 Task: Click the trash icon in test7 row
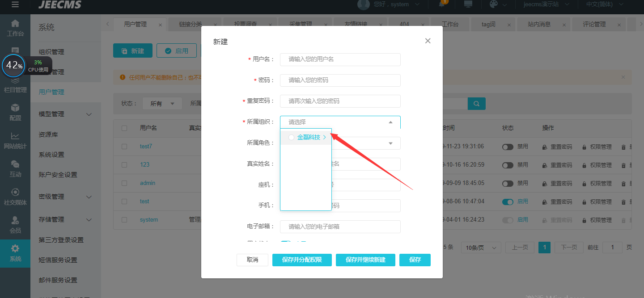pyautogui.click(x=623, y=147)
